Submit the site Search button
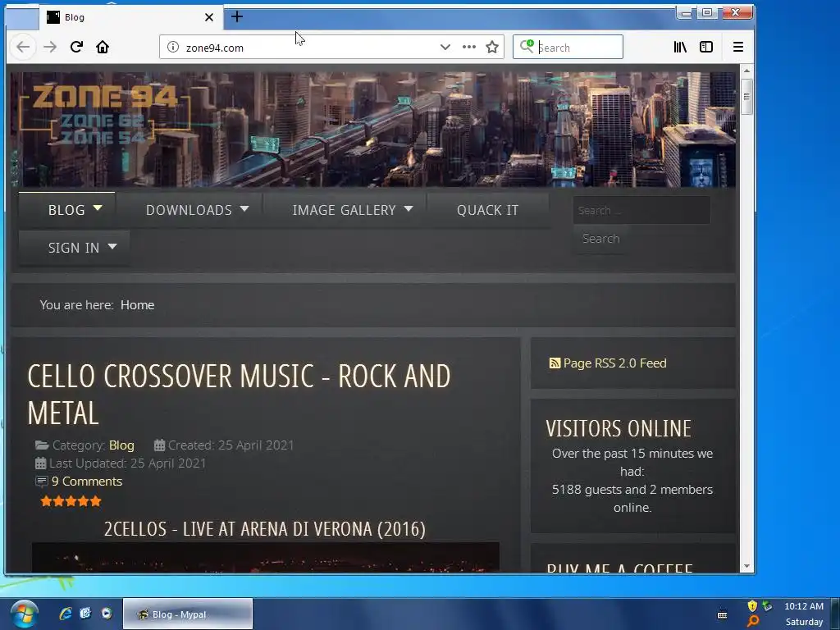Viewport: 840px width, 630px height. tap(600, 239)
